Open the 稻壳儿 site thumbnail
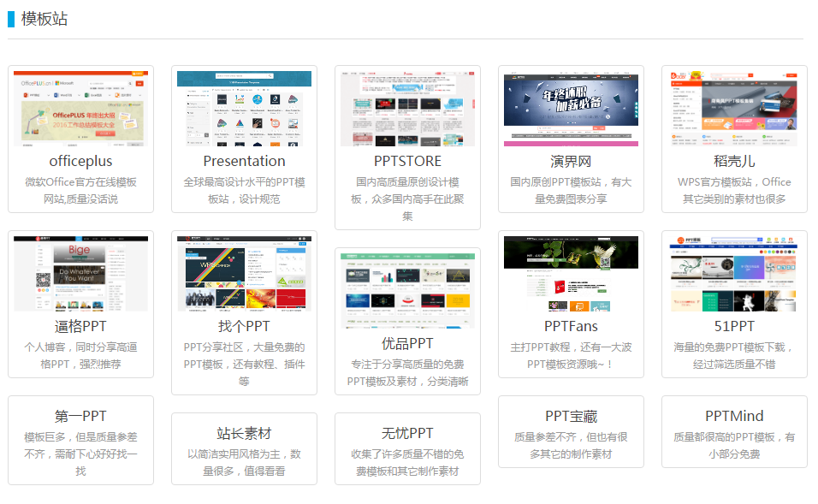The width and height of the screenshot is (818, 504). (734, 109)
